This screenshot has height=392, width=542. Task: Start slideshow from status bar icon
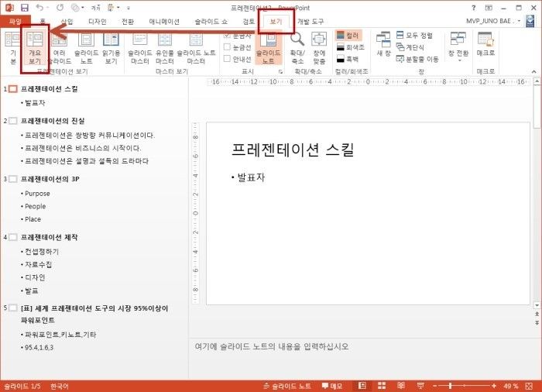tap(420, 386)
